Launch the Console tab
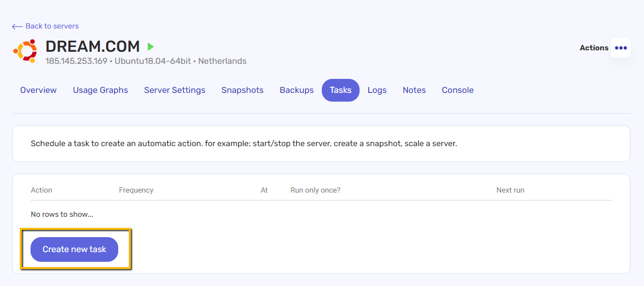 [458, 90]
